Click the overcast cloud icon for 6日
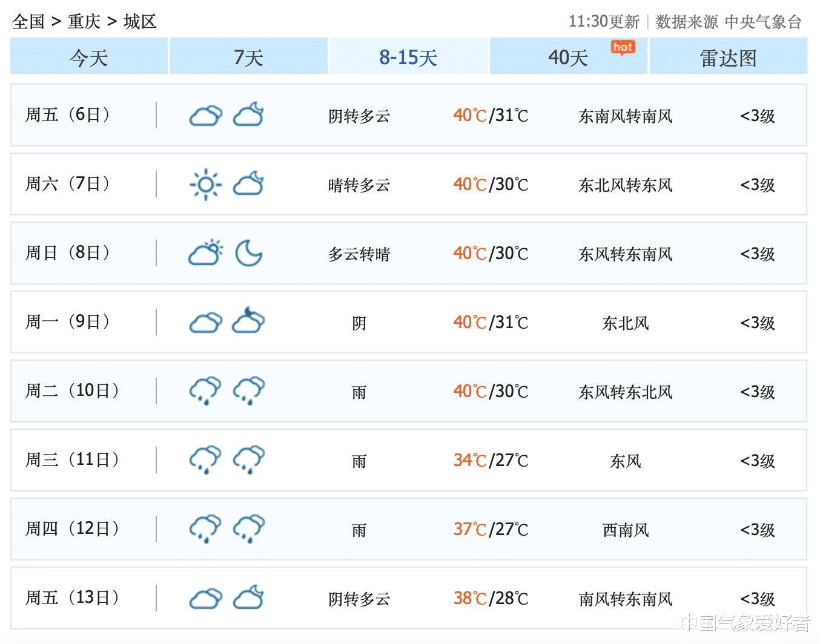 (x=206, y=115)
